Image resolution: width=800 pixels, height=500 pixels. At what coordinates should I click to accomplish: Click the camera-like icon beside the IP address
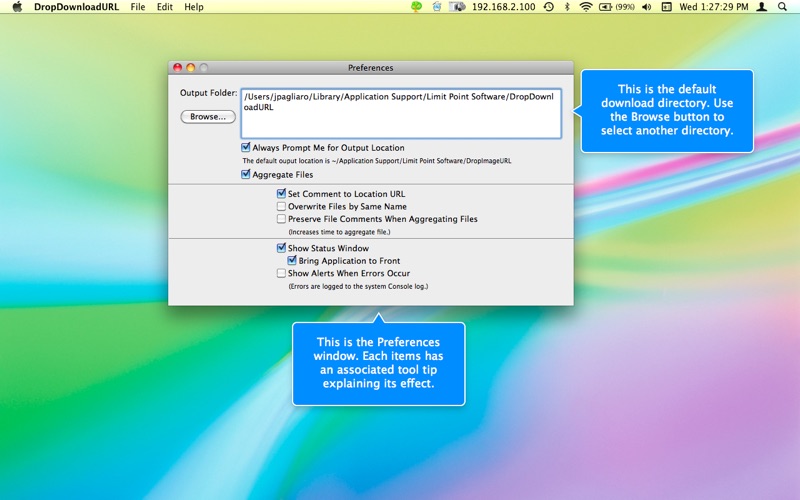457,7
